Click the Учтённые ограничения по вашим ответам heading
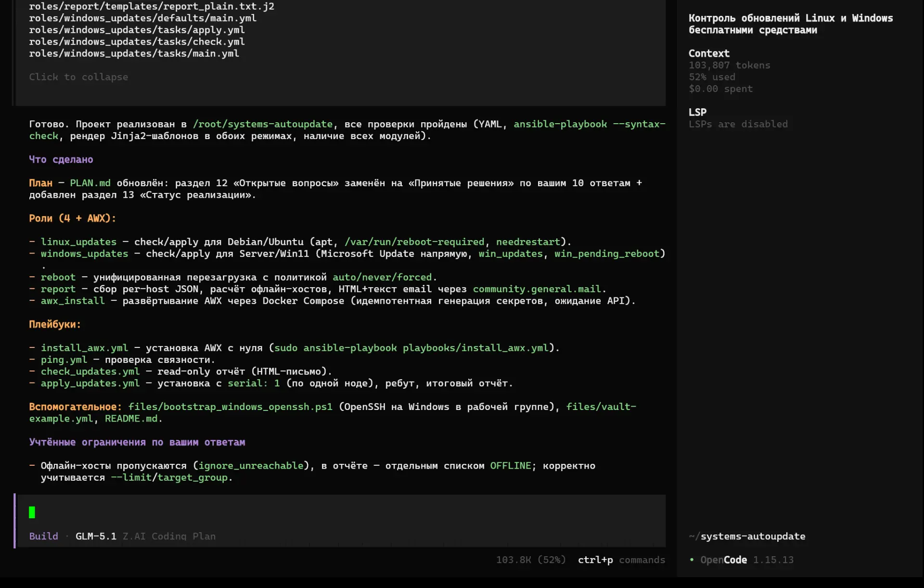924x588 pixels. (137, 442)
